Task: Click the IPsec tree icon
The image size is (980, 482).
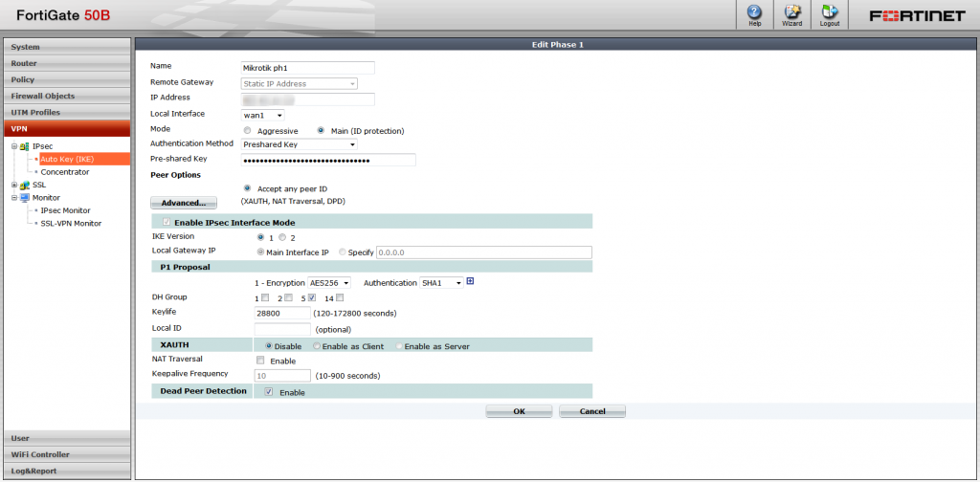Action: coord(24,146)
